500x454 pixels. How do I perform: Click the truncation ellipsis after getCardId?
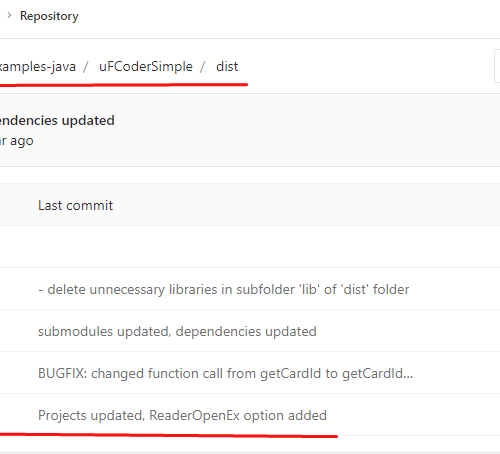pyautogui.click(x=409, y=376)
